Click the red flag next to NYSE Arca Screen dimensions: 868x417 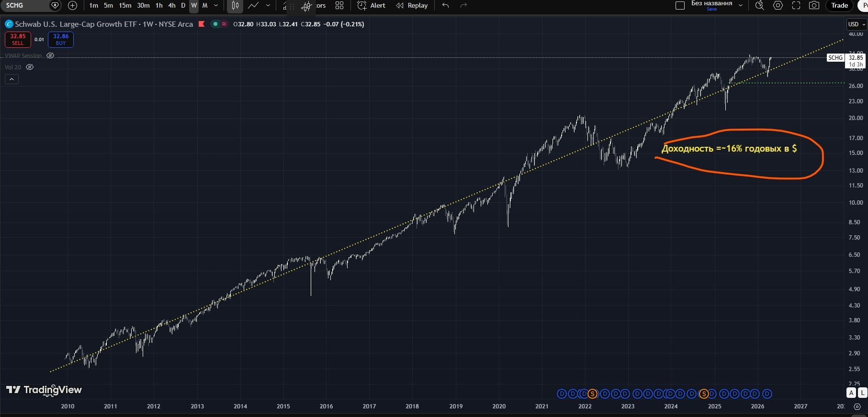pos(202,24)
